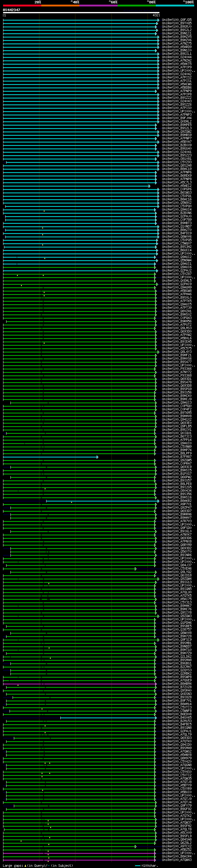This screenshot has height=868, width=197.
Task: Click the short cyan alignment bar of UniRef100_B7FM87
Action: pos(50,457)
